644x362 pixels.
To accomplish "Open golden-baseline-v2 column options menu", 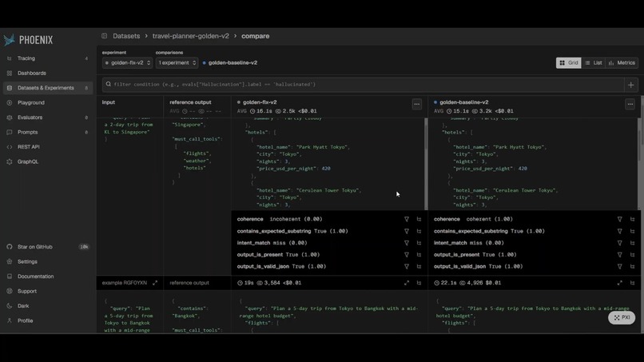I will coord(630,105).
